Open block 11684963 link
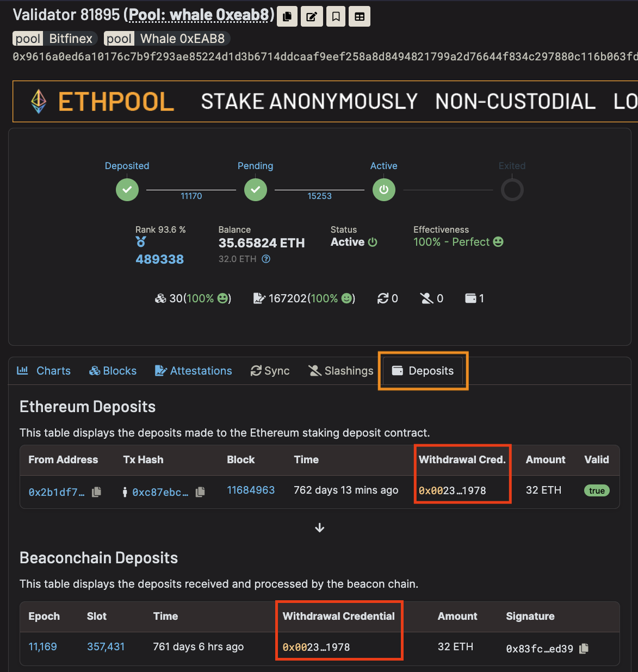 tap(251, 490)
